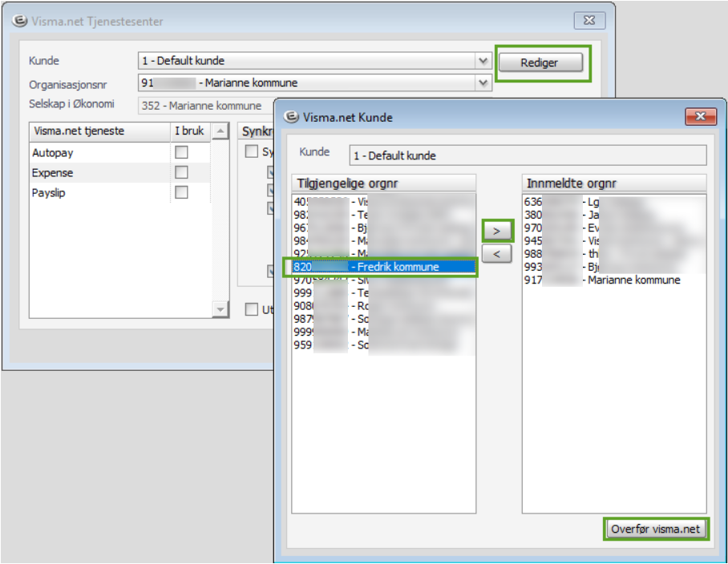Toggle the Ut checkbox in Tjenestesenter

click(251, 309)
